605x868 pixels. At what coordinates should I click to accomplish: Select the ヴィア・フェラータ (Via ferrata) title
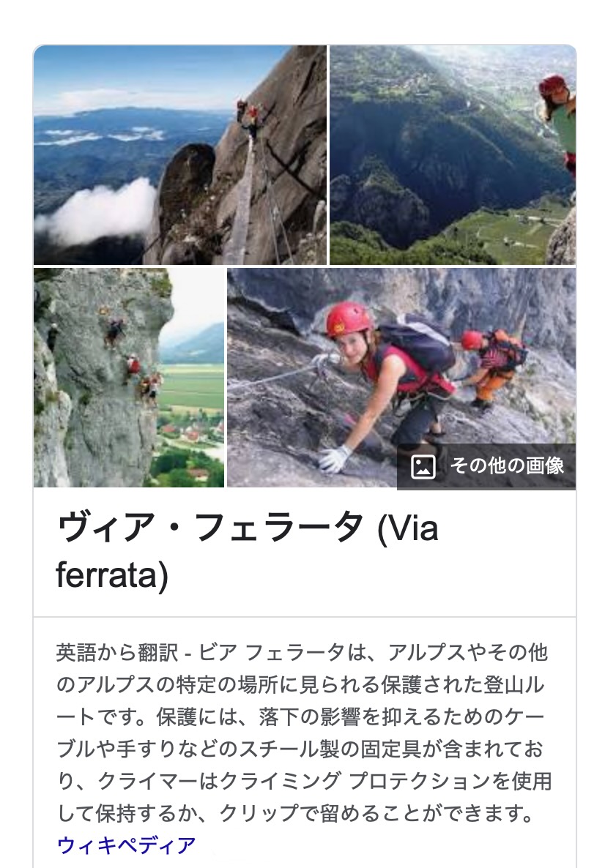click(248, 551)
